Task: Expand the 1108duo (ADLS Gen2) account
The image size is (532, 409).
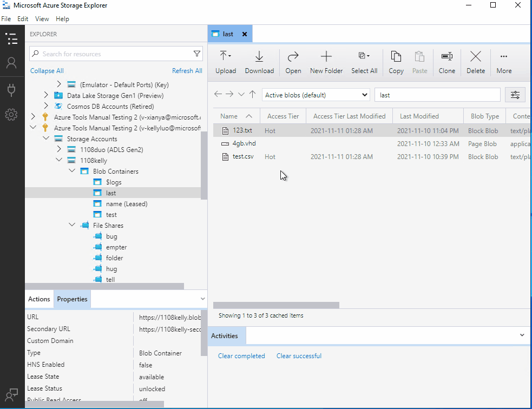Action: 60,149
